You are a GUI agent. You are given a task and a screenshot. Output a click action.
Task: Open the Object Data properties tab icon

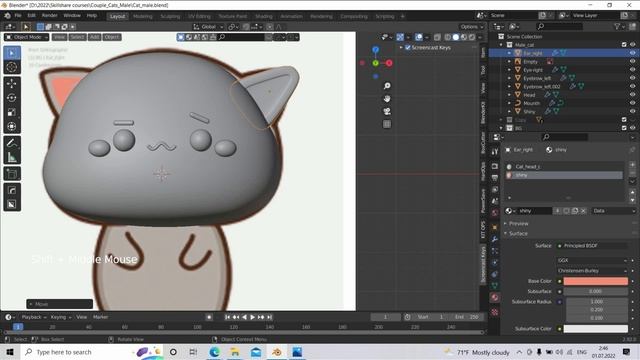[x=495, y=286]
